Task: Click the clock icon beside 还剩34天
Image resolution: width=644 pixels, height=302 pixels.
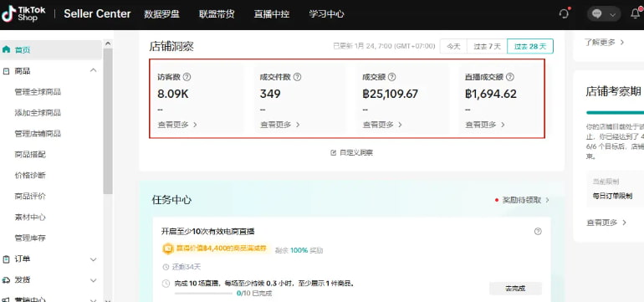Action: click(166, 267)
